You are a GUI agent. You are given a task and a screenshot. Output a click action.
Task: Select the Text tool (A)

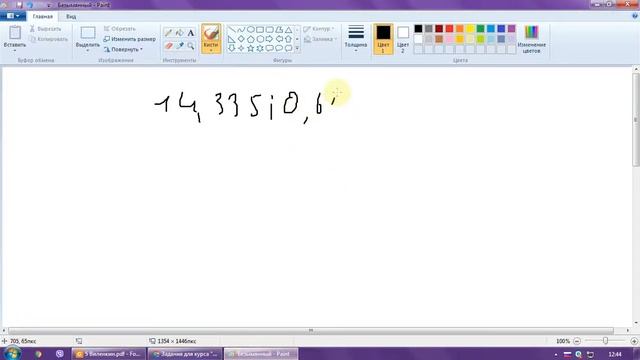coord(191,33)
